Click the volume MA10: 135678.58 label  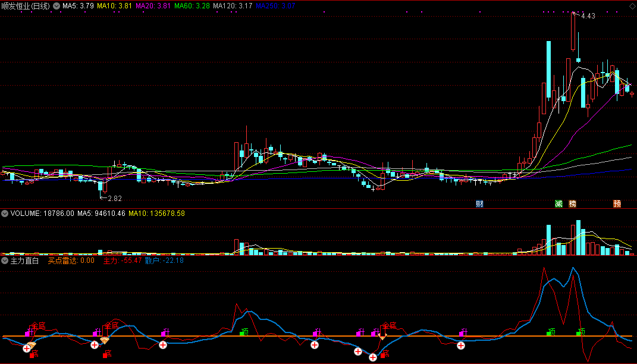156,214
